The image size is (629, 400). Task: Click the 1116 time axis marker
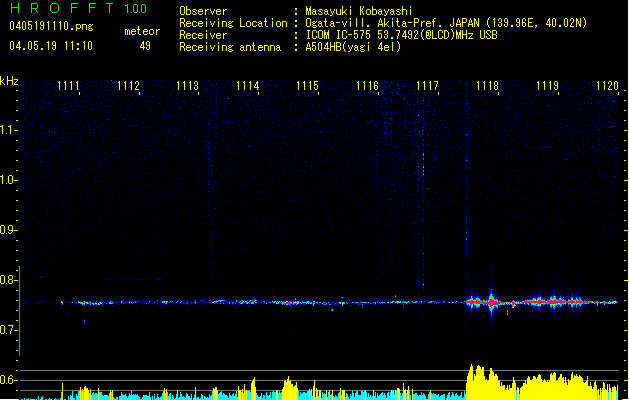click(367, 86)
